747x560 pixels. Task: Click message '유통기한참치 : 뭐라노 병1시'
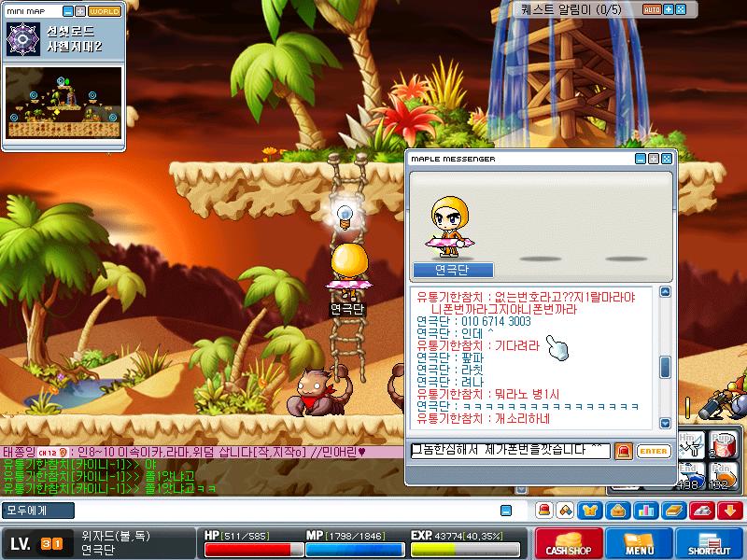point(487,394)
